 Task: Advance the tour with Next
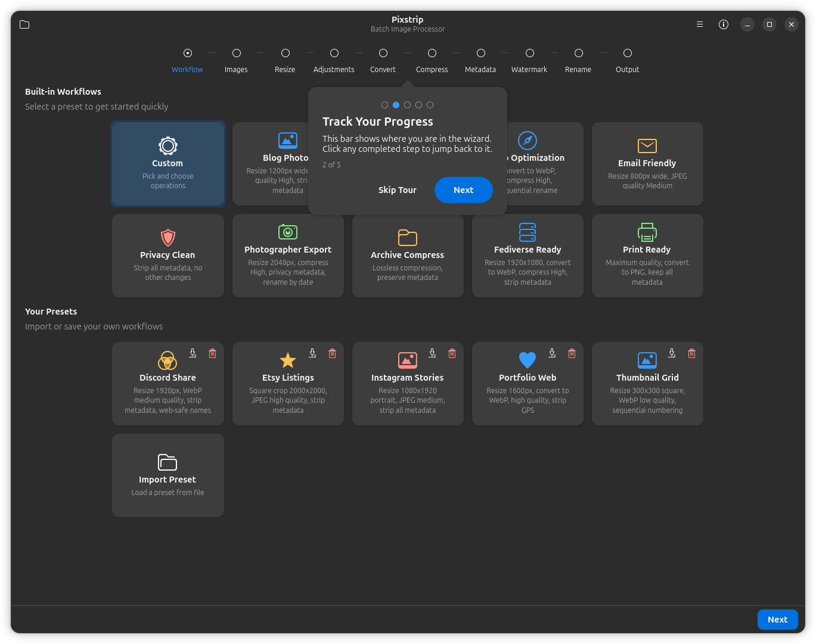(463, 189)
